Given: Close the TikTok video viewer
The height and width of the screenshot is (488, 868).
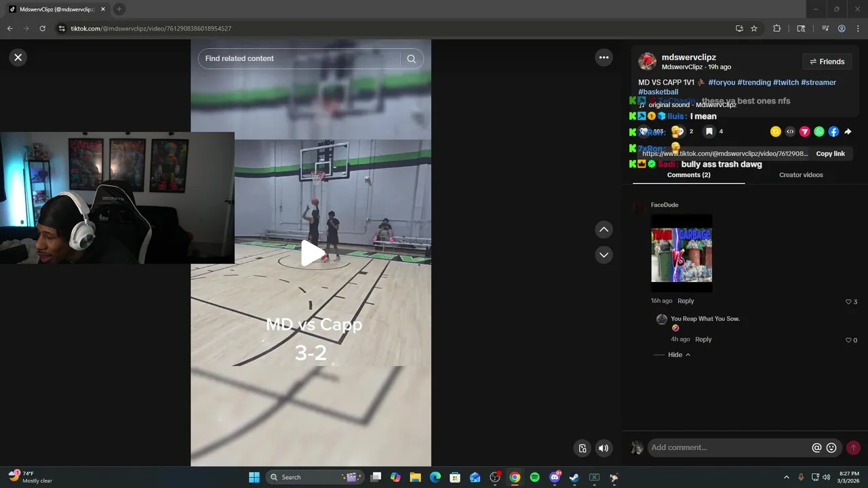Looking at the screenshot, I should [18, 58].
